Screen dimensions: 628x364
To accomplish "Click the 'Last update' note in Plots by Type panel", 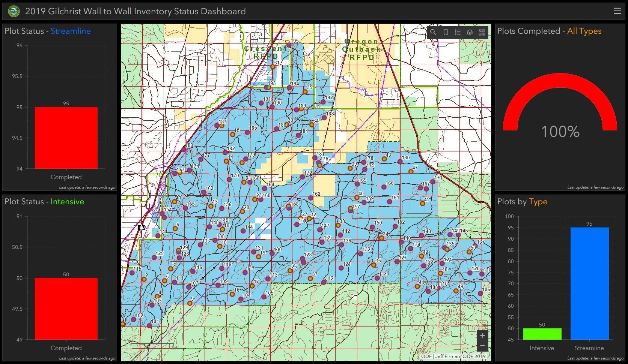I will [x=595, y=358].
